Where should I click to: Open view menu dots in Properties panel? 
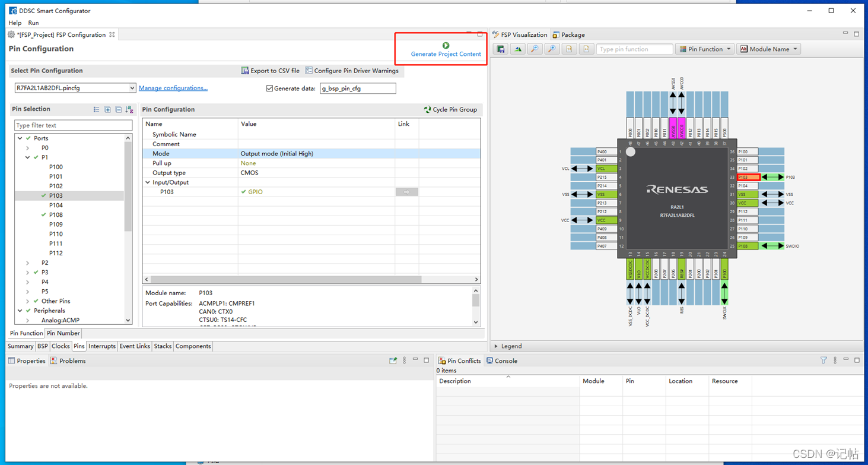[405, 360]
